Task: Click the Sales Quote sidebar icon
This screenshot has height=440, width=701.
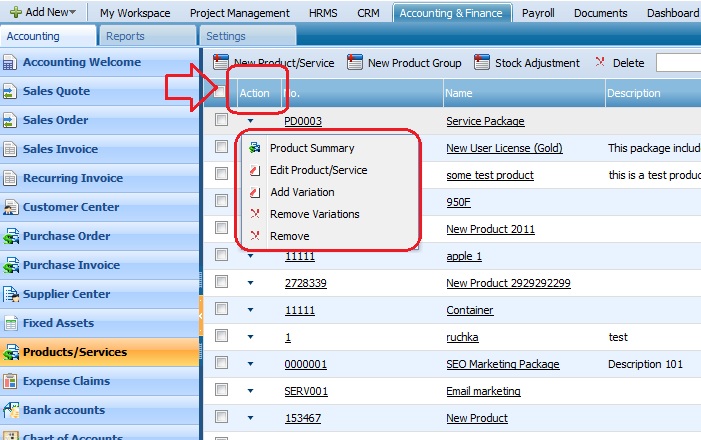Action: pyautogui.click(x=11, y=92)
